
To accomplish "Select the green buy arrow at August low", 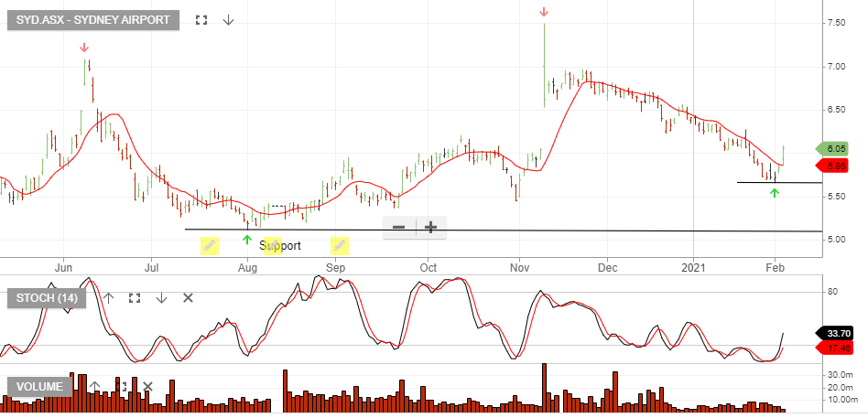I will (x=247, y=240).
